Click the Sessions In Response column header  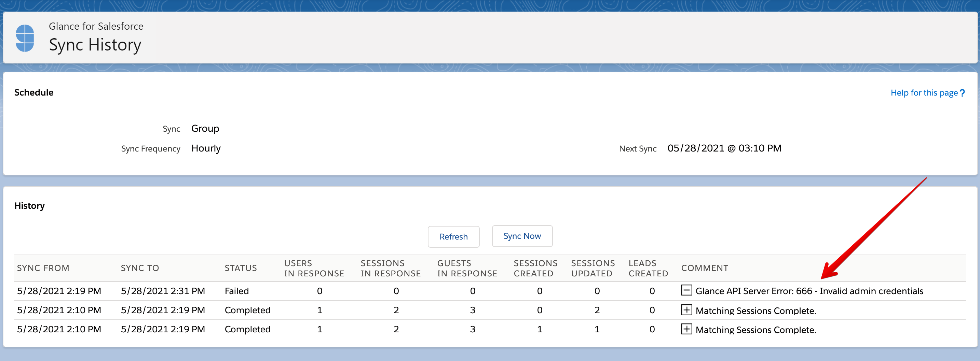[390, 268]
